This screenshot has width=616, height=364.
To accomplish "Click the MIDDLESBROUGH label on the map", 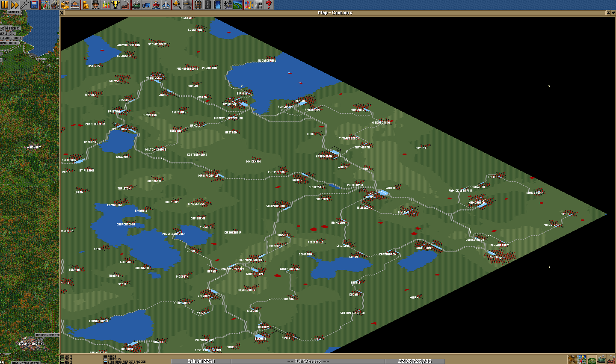I will click(x=174, y=234).
